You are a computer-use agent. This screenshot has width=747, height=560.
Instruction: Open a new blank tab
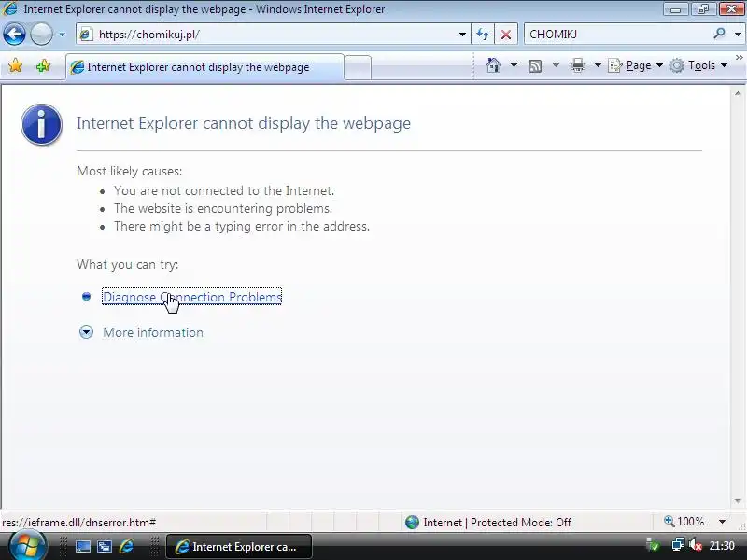(x=358, y=67)
